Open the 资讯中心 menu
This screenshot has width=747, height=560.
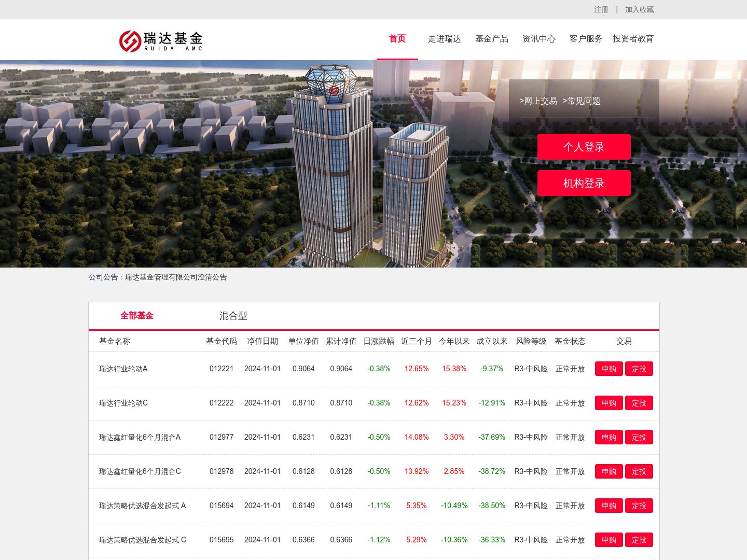click(x=539, y=39)
